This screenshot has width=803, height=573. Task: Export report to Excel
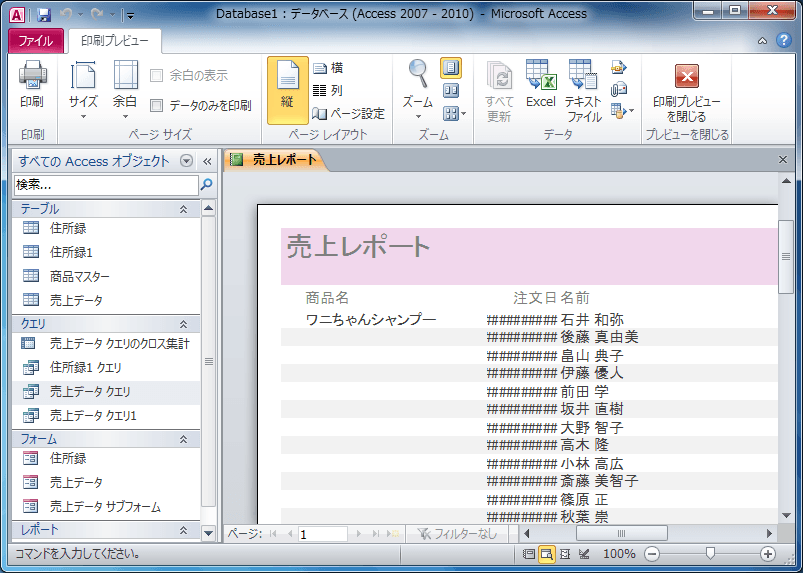(x=541, y=84)
